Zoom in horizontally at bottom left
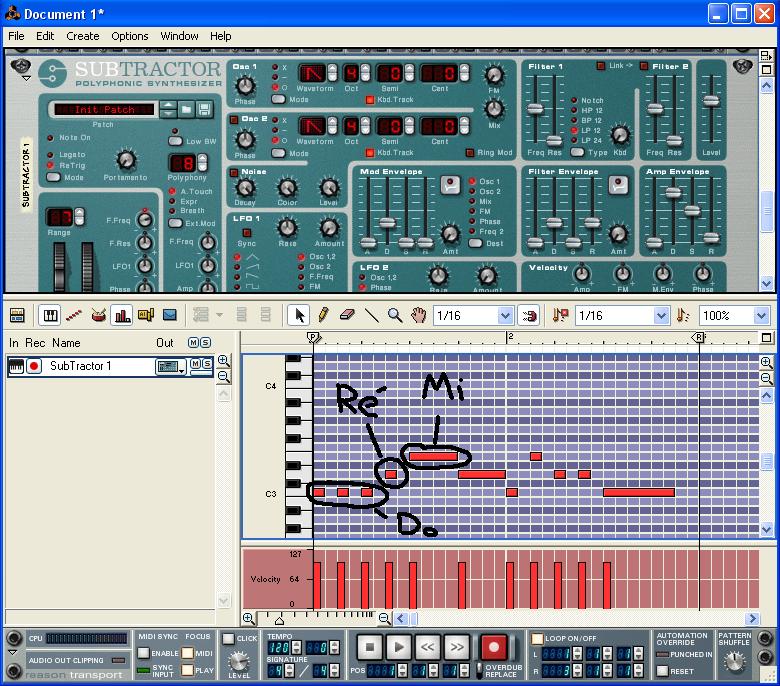Image resolution: width=780 pixels, height=686 pixels. pyautogui.click(x=248, y=618)
